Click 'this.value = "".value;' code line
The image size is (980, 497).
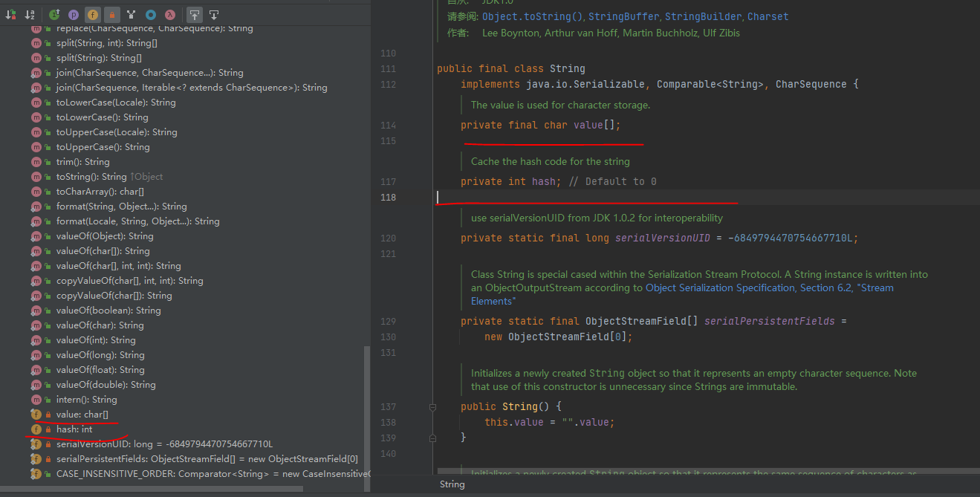tap(550, 422)
